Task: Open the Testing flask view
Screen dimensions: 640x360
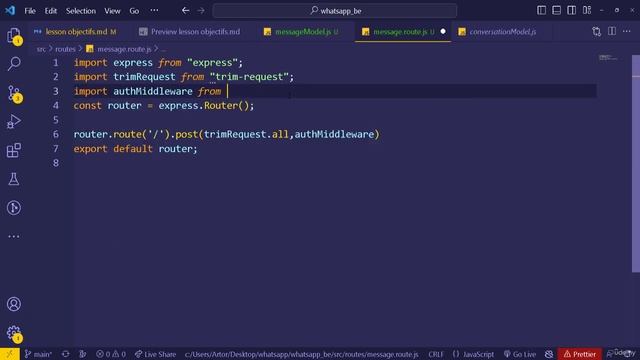Action: point(14,179)
